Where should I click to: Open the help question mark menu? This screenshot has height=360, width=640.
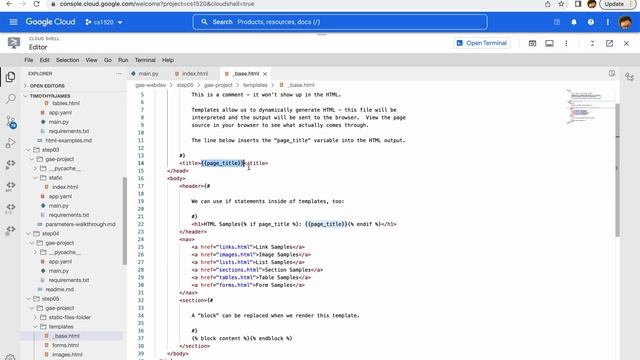[x=591, y=22]
